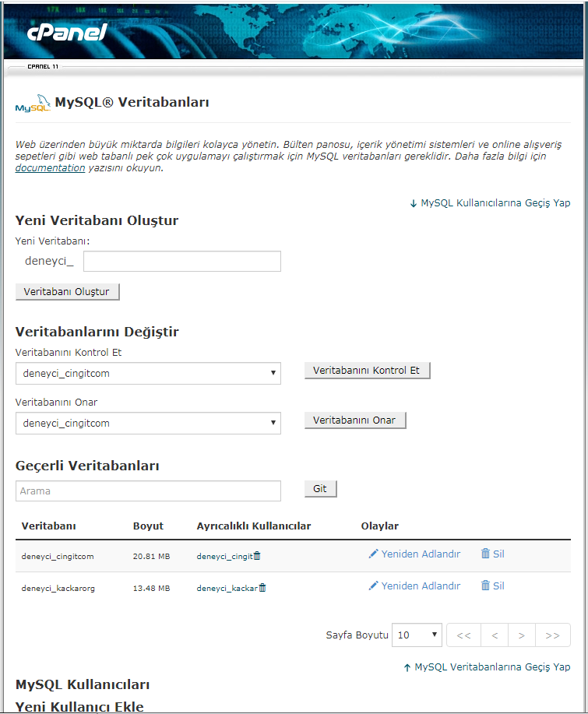Click deneyci_cingitcom database name cell
The image size is (588, 714).
(x=58, y=557)
